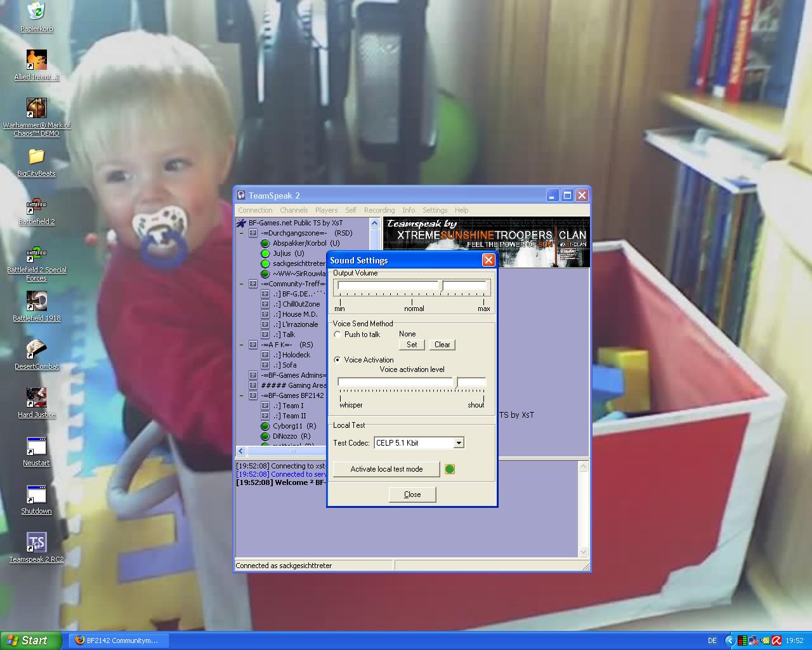
Task: Click the Avira antivirus tray icon
Action: pos(776,640)
